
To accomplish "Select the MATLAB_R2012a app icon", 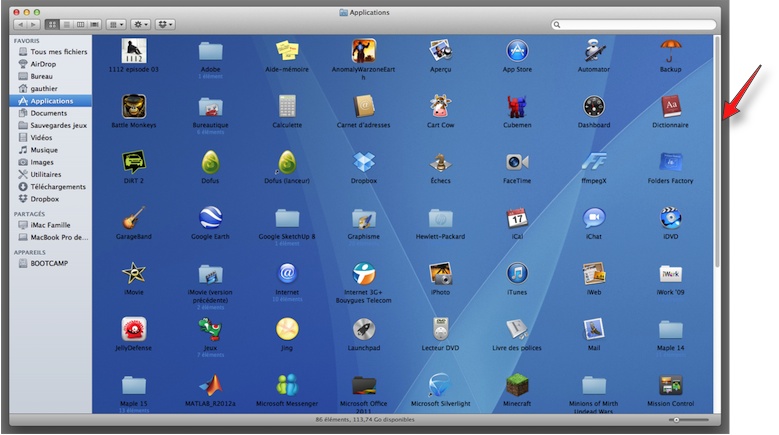I will pos(210,385).
